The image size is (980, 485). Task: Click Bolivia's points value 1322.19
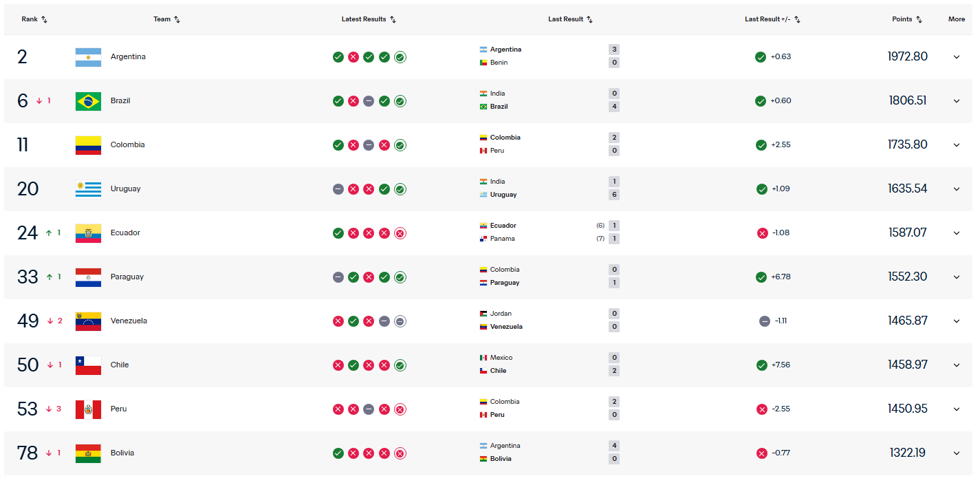(908, 453)
